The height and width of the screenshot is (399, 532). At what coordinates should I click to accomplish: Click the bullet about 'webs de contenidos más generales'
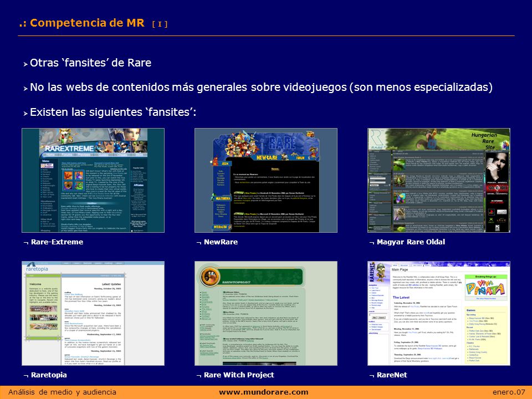click(x=261, y=87)
